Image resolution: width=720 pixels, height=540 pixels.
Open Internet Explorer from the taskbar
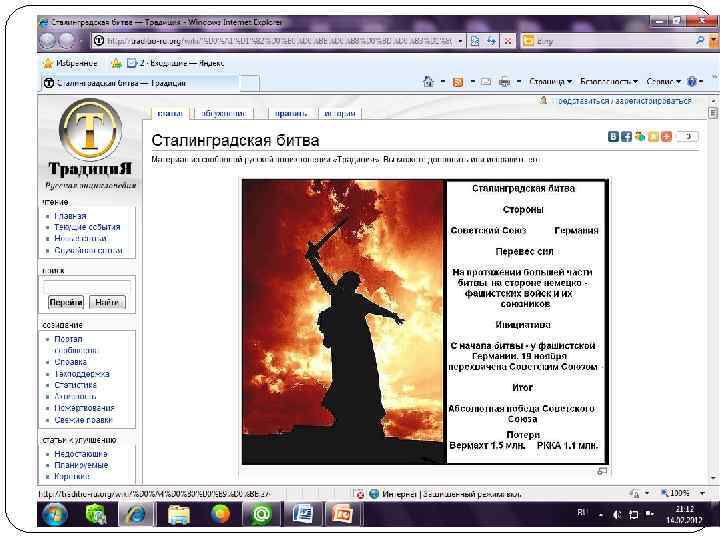click(136, 515)
